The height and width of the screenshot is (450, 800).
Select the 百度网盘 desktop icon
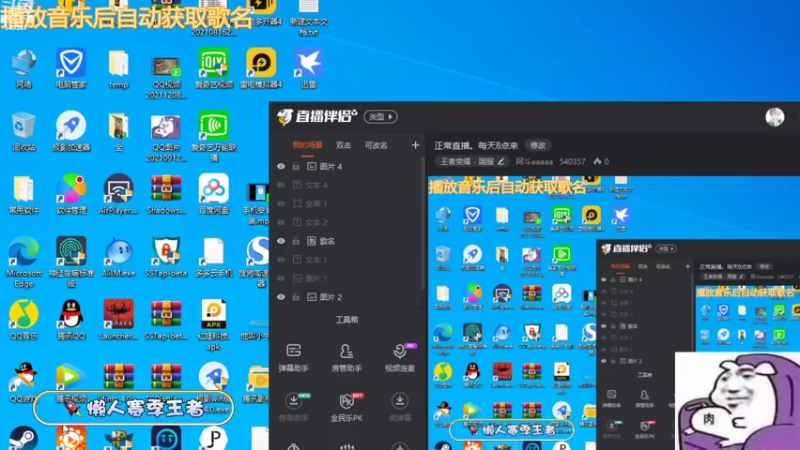pyautogui.click(x=214, y=194)
